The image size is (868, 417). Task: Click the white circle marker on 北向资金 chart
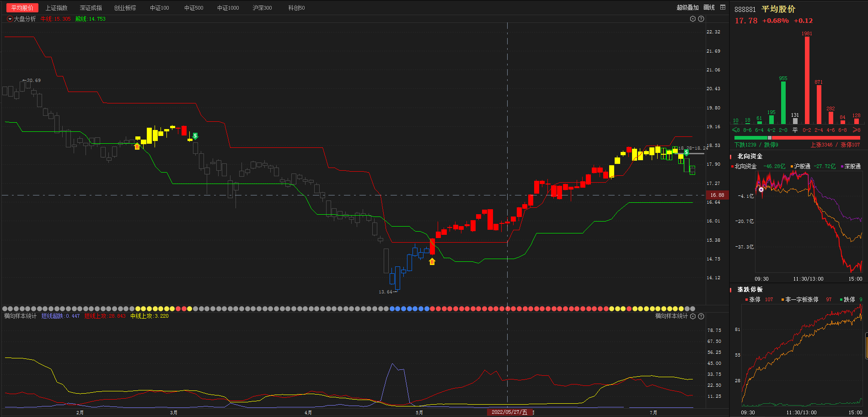(761, 190)
